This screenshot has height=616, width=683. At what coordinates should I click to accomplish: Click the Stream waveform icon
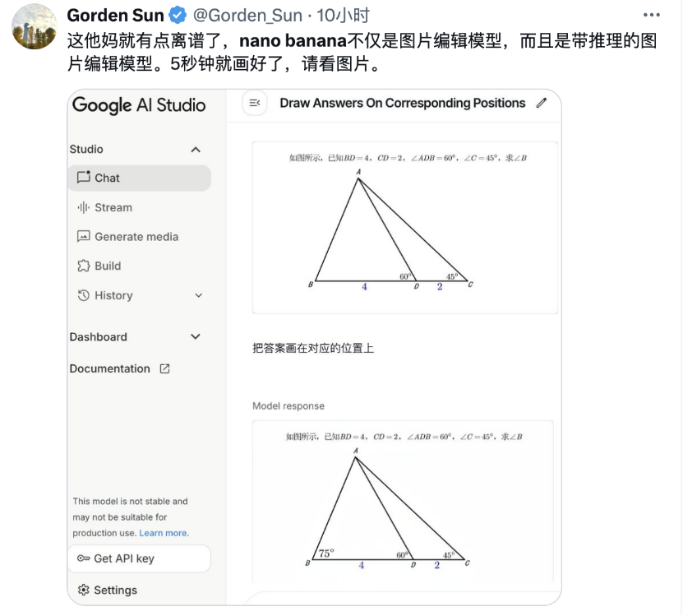point(83,207)
